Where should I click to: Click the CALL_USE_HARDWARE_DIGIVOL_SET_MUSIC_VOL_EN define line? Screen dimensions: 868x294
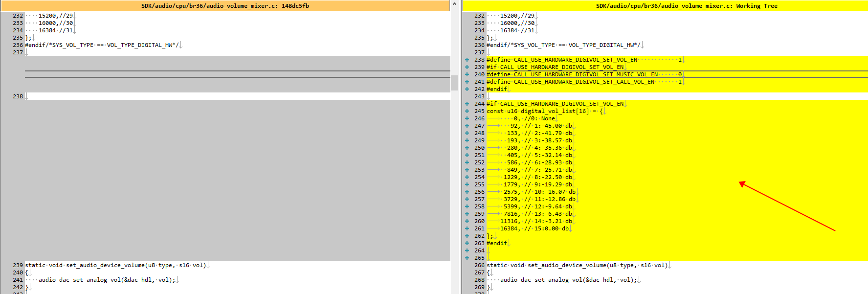584,74
